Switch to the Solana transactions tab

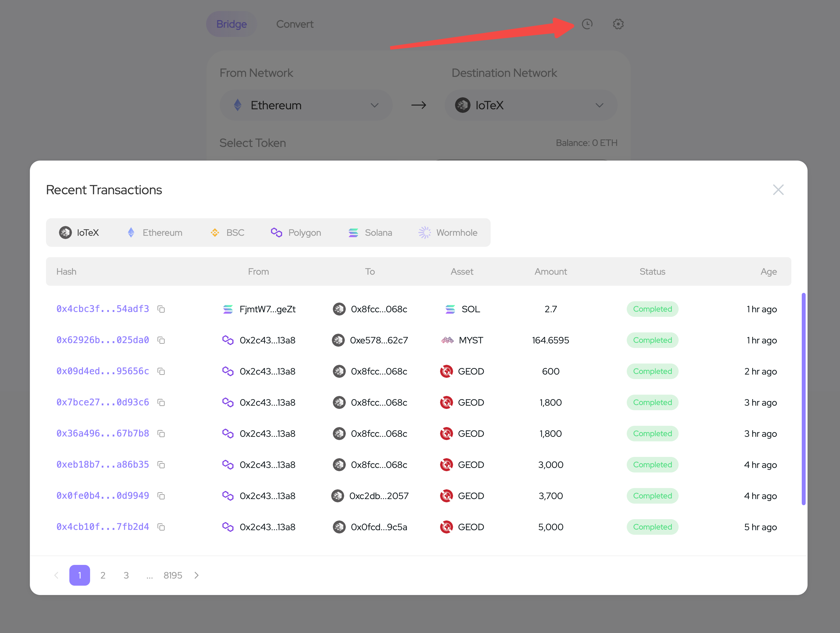click(370, 233)
